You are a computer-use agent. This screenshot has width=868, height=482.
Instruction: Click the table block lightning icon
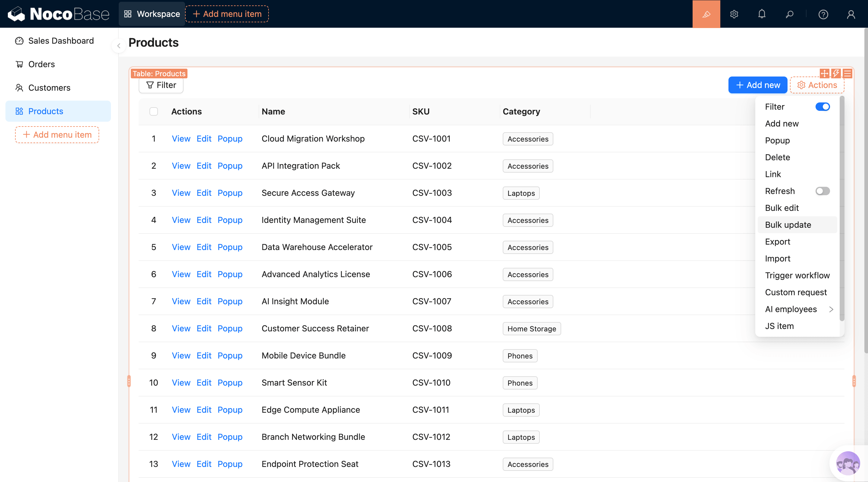[x=836, y=73]
